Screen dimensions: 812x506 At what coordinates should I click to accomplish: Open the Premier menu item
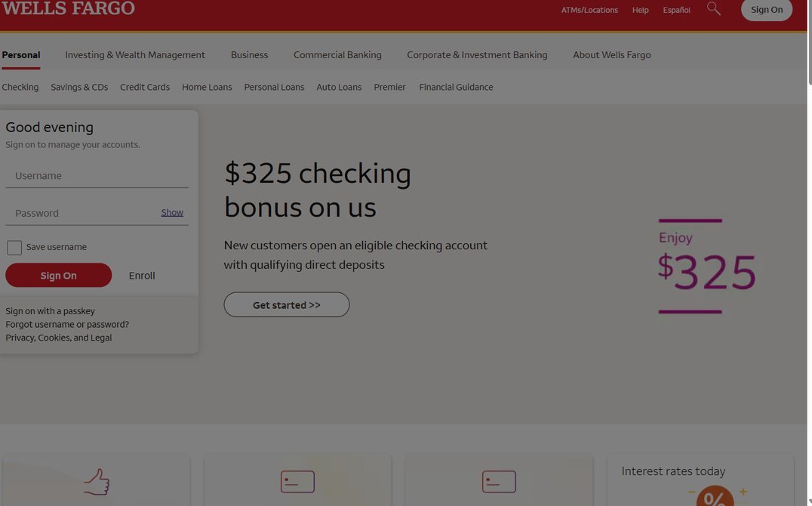click(x=390, y=87)
